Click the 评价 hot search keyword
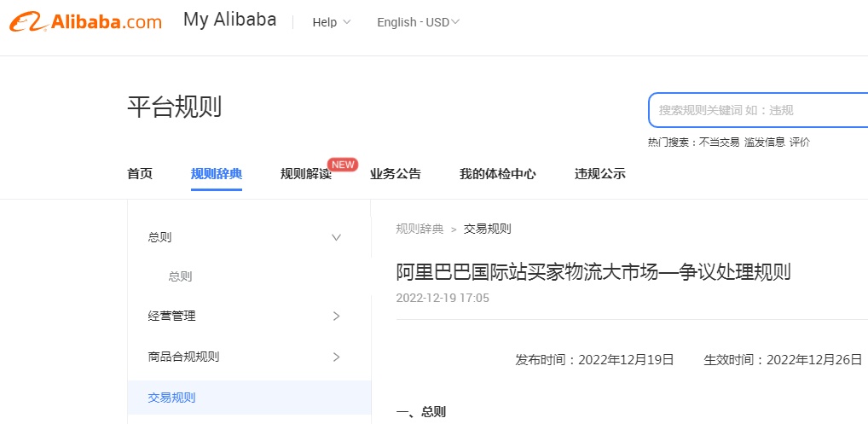This screenshot has width=868, height=424. pos(800,142)
